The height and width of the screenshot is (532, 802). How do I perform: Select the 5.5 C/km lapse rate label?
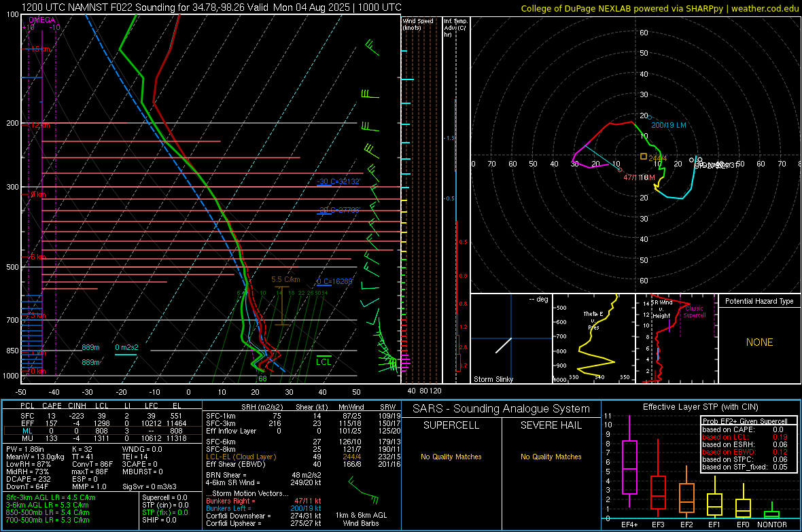[x=285, y=279]
